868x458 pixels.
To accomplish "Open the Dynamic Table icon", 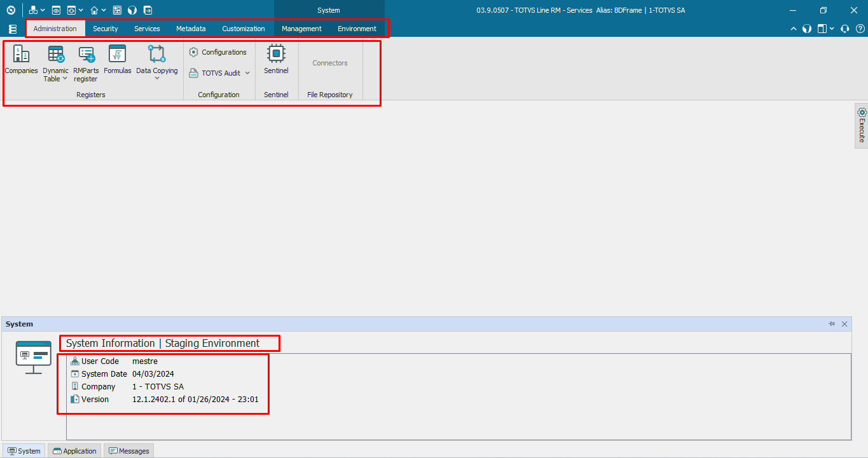I will (55, 55).
